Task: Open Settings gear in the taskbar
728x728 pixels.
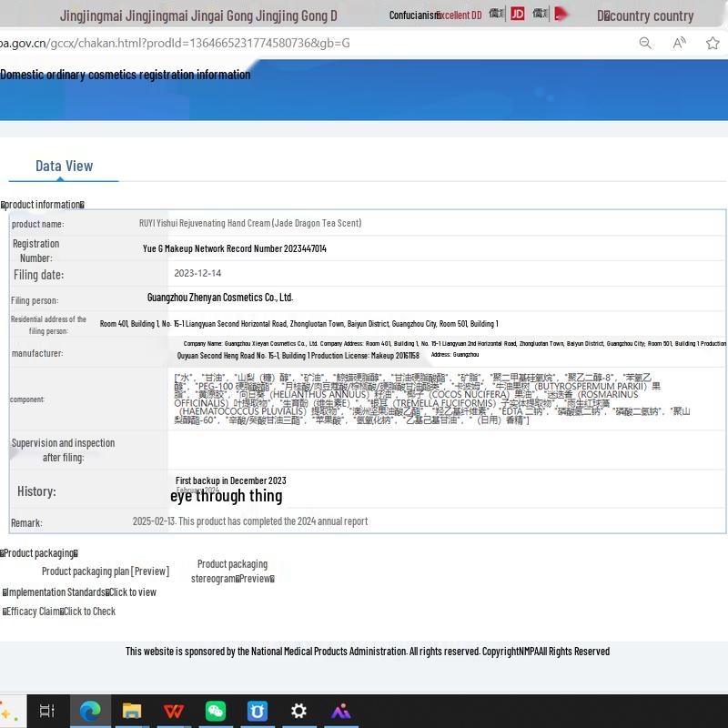Action: (x=298, y=711)
